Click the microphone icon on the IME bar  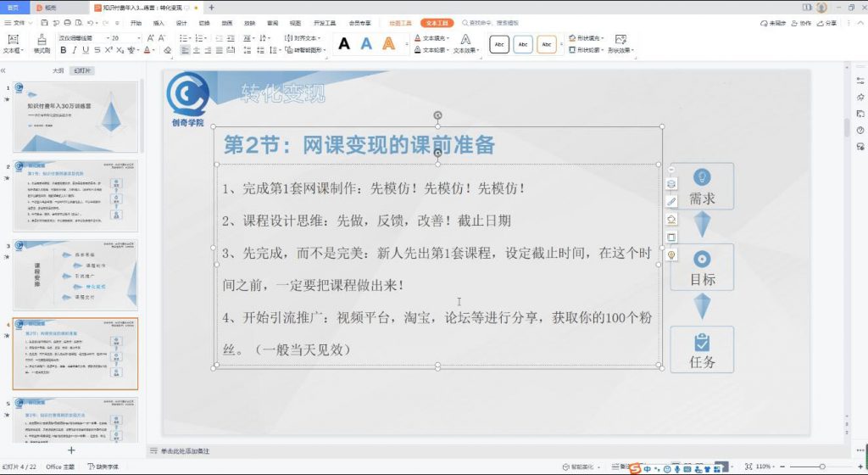(x=676, y=469)
